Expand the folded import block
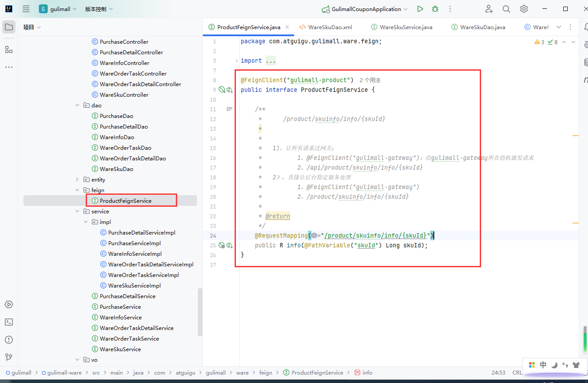Screen dimensions: 588x383 point(237,61)
